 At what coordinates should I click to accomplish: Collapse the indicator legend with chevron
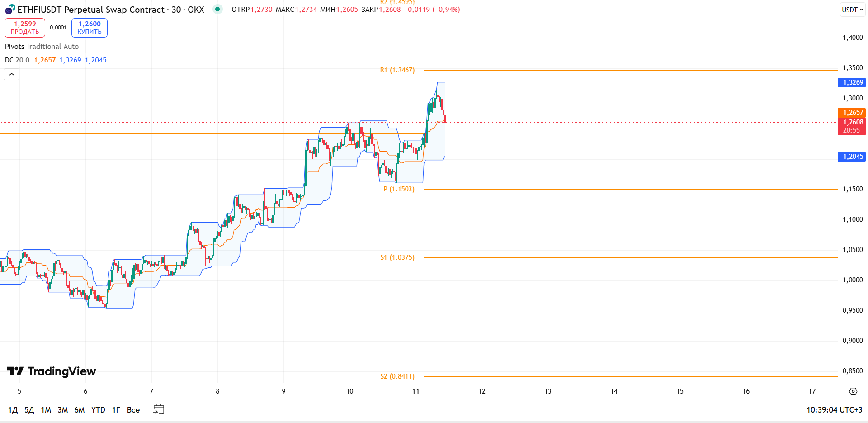click(x=12, y=74)
